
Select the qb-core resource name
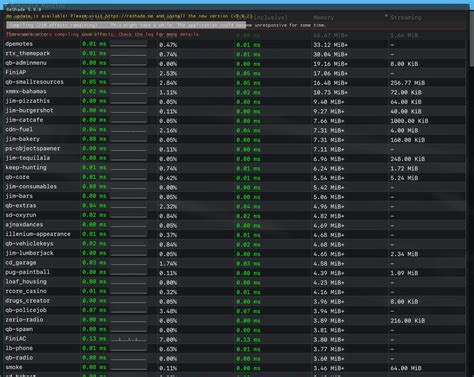(x=17, y=177)
